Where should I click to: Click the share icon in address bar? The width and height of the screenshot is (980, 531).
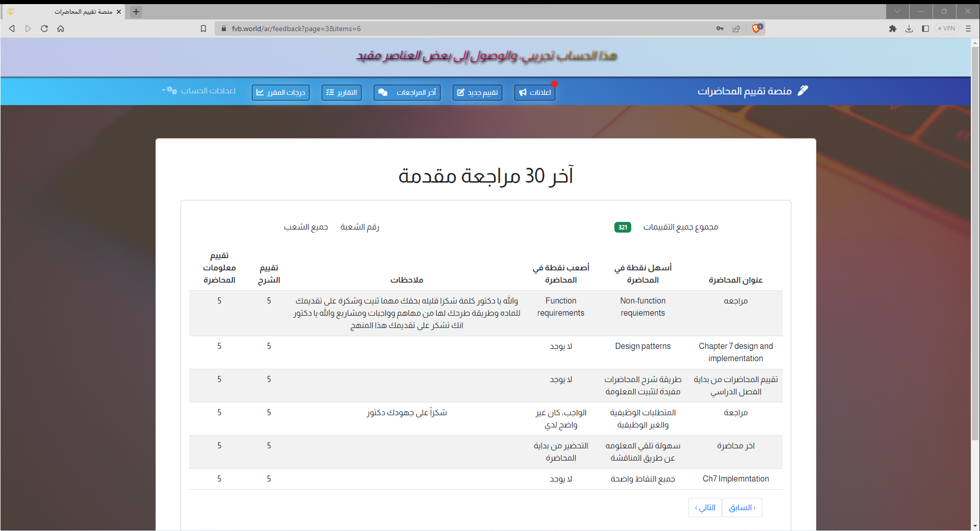pyautogui.click(x=736, y=29)
